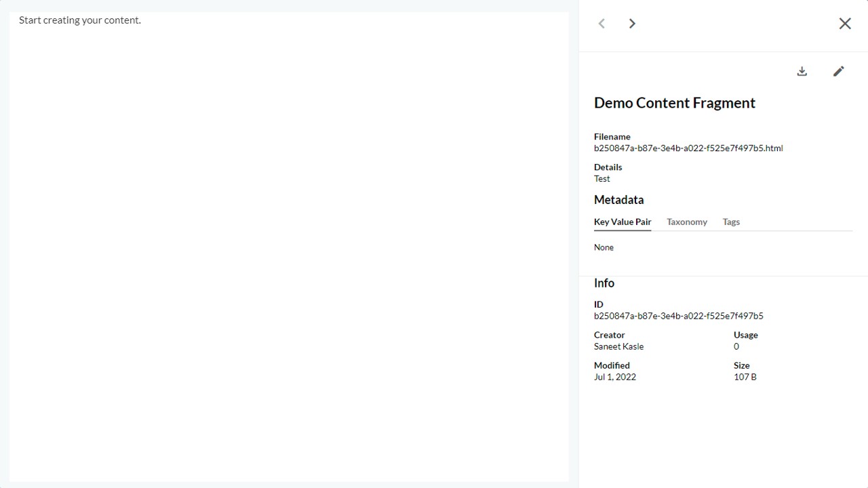This screenshot has height=488, width=868.
Task: Click the 'Start creating your content.' text
Action: [x=80, y=20]
